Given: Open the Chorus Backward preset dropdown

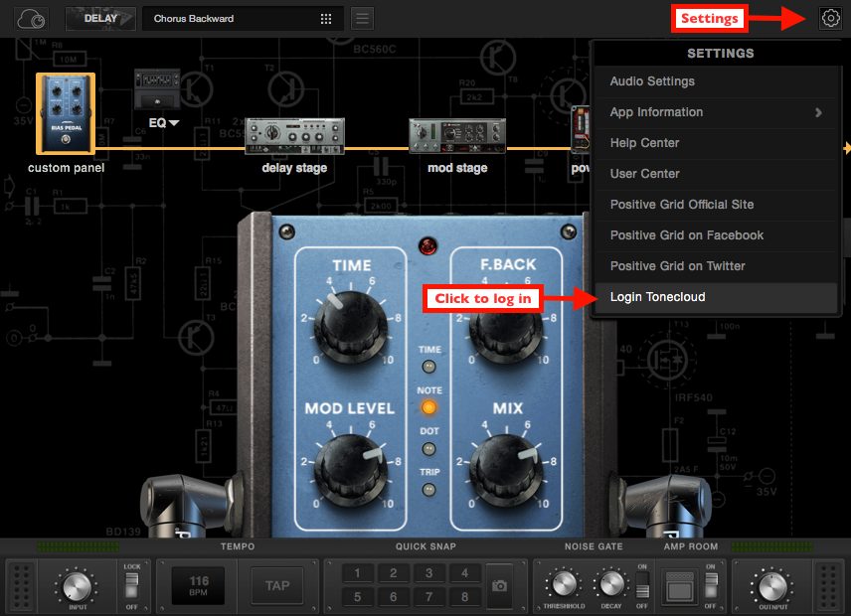Looking at the screenshot, I should pos(243,18).
